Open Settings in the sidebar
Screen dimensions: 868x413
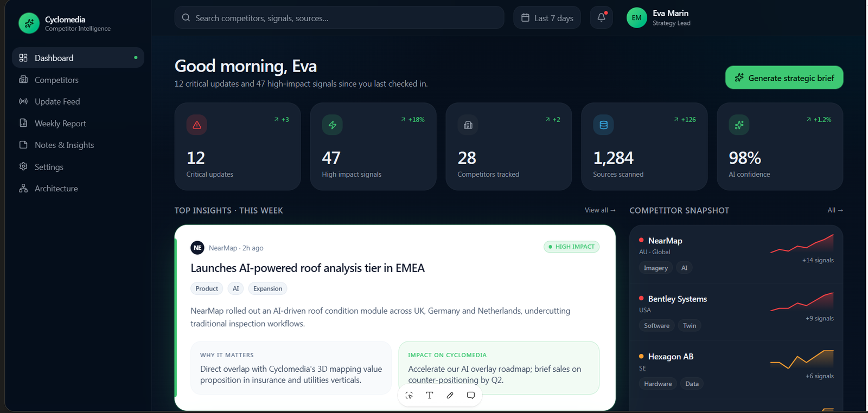(x=78, y=166)
